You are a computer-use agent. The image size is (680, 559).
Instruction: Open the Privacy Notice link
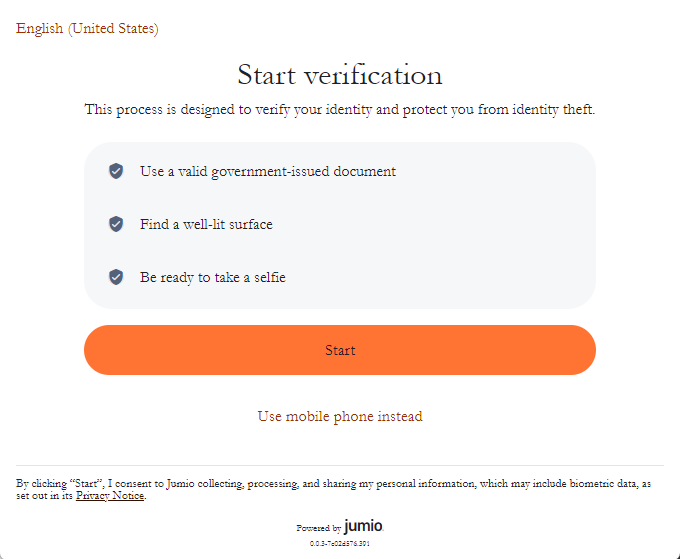110,496
